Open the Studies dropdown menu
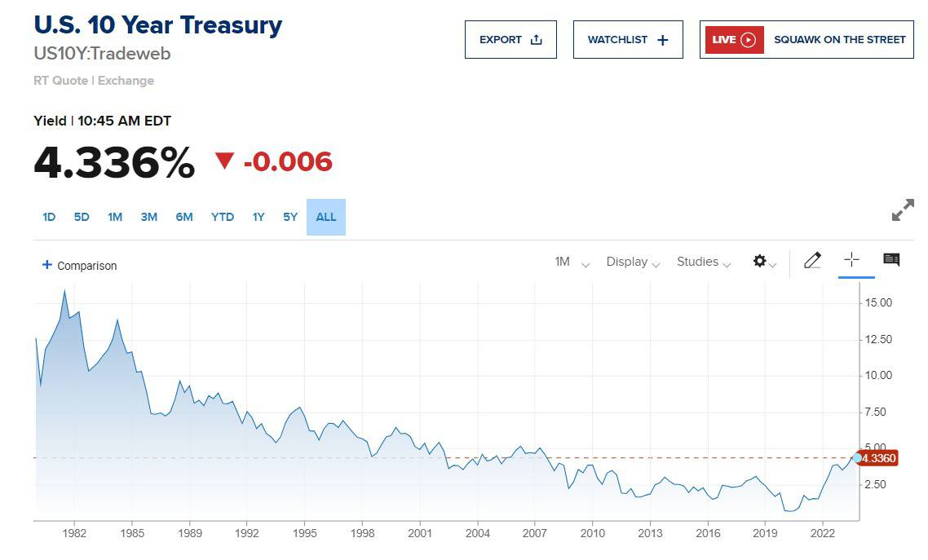The height and width of the screenshot is (560, 928). click(x=704, y=262)
